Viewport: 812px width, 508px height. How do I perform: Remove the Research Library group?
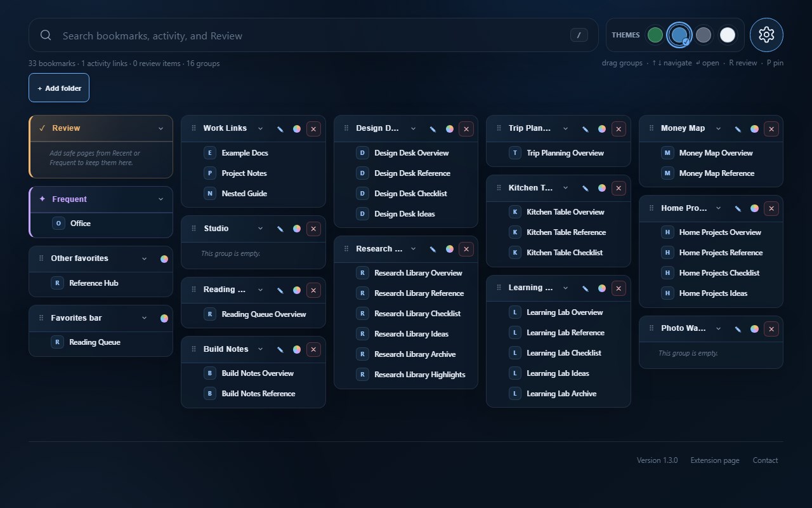coord(466,250)
